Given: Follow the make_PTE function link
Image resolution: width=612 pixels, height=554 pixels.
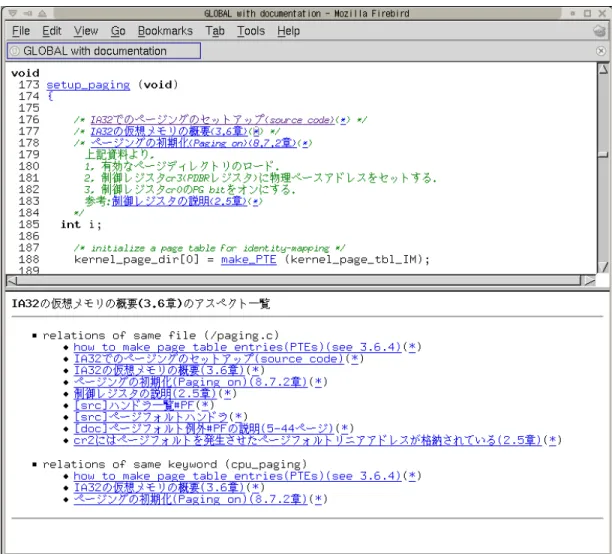Looking at the screenshot, I should [249, 260].
